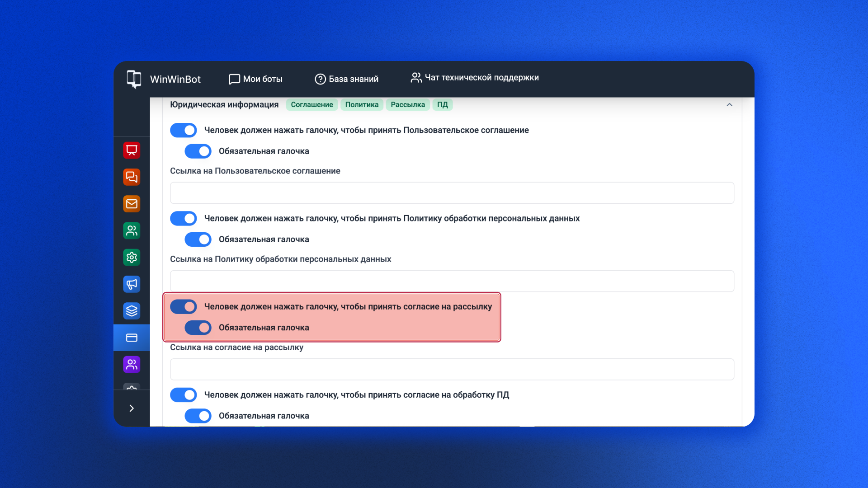Click the speech bubble icon beside Мои боты
This screenshot has width=868, height=488.
tap(234, 79)
